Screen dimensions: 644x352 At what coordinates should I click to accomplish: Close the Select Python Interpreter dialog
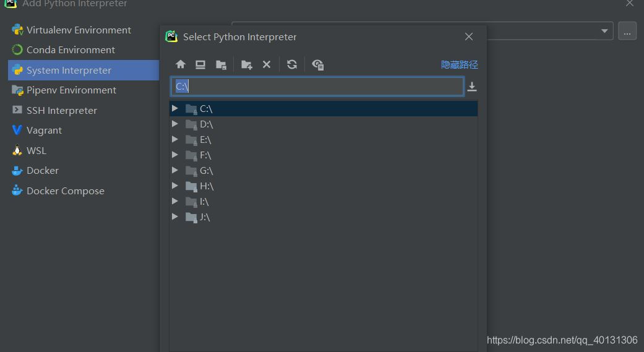pyautogui.click(x=469, y=36)
